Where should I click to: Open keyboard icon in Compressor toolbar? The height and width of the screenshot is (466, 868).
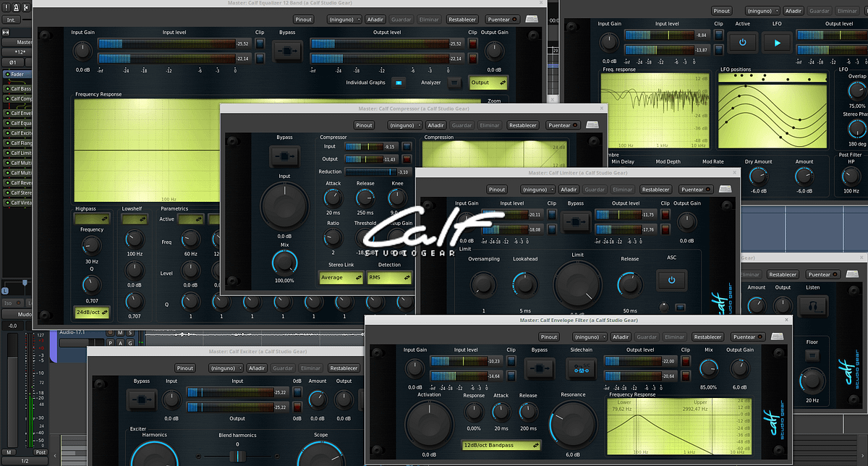click(592, 125)
